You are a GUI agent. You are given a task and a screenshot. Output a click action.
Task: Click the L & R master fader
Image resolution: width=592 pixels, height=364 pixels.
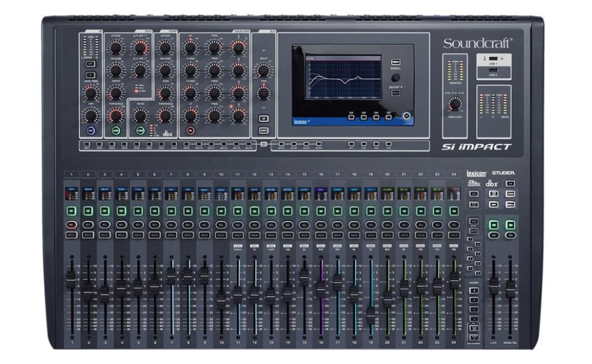coord(493,286)
